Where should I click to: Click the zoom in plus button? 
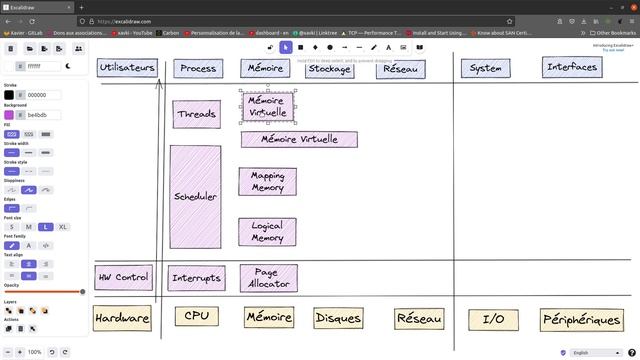[x=20, y=352]
